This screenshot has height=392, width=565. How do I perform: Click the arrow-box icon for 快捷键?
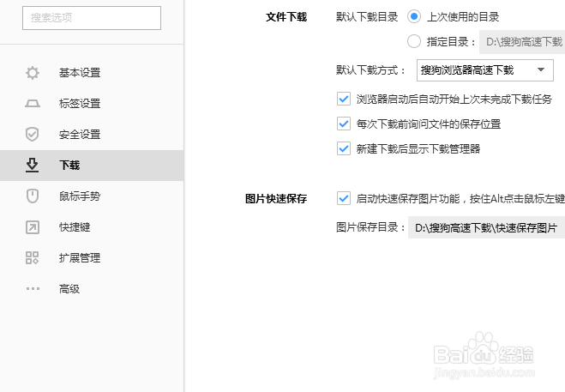(33, 227)
